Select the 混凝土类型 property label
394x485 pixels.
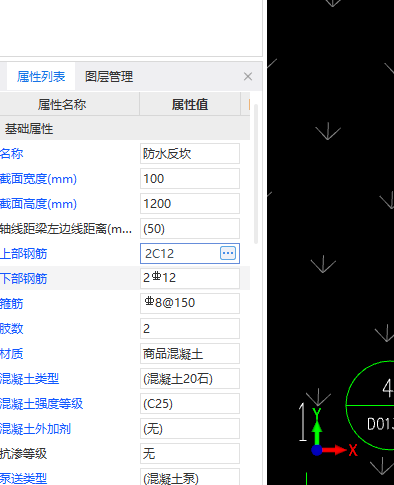tap(29, 379)
